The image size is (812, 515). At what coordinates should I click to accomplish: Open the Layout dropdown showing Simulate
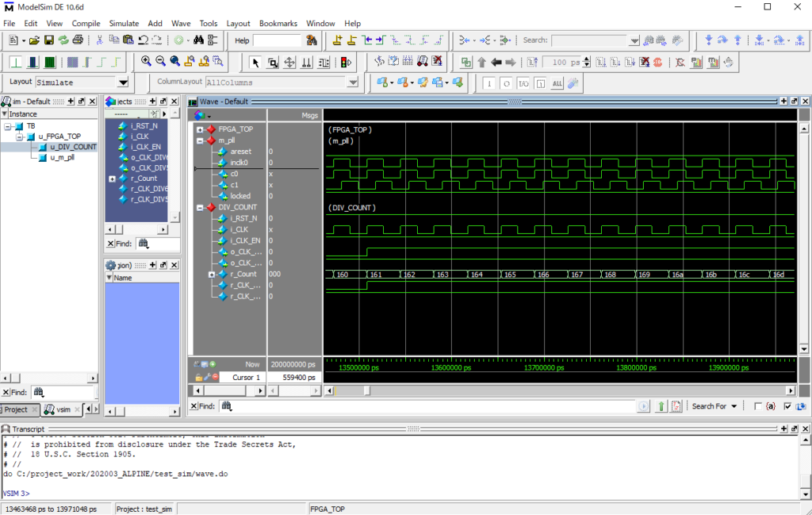tap(123, 83)
